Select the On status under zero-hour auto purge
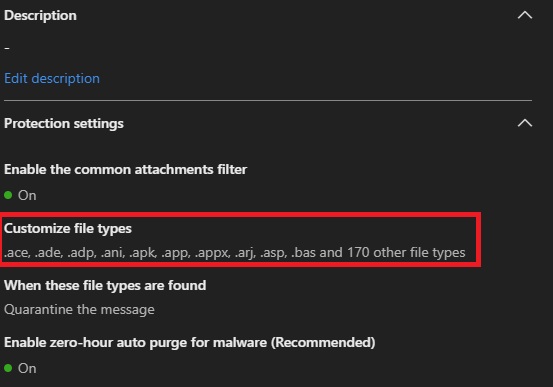The image size is (553, 387). pos(27,368)
